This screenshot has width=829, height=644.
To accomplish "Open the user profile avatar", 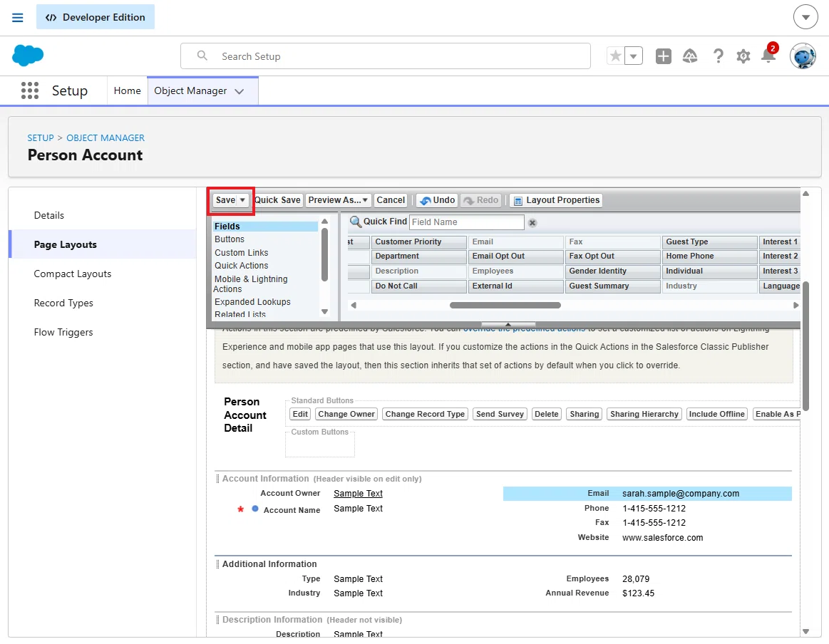I will click(803, 56).
